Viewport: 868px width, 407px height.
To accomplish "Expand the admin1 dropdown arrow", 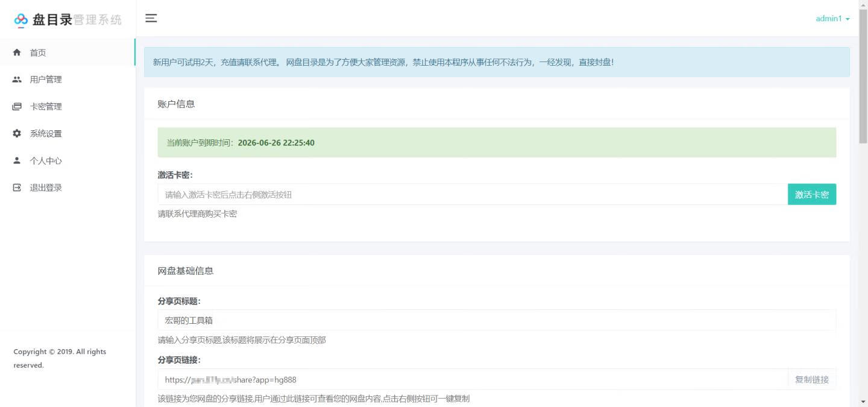I will click(847, 19).
